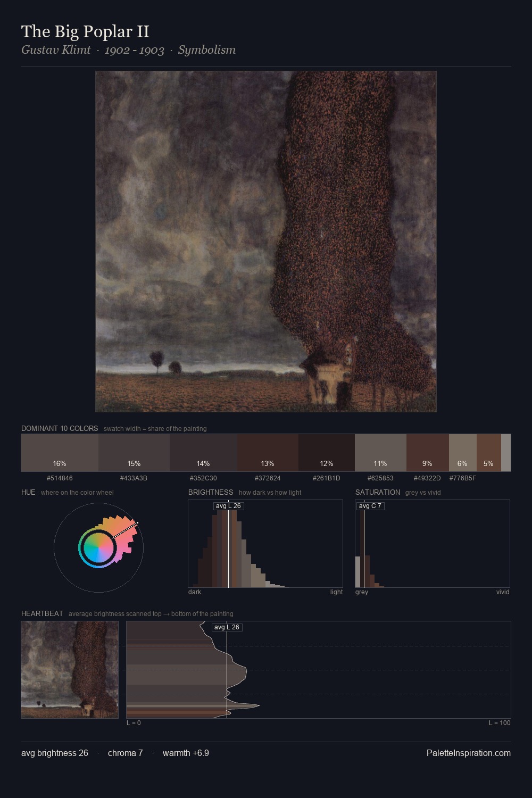
Task: Click 'avg L 26' label in heartbeat graph
Action: (227, 627)
